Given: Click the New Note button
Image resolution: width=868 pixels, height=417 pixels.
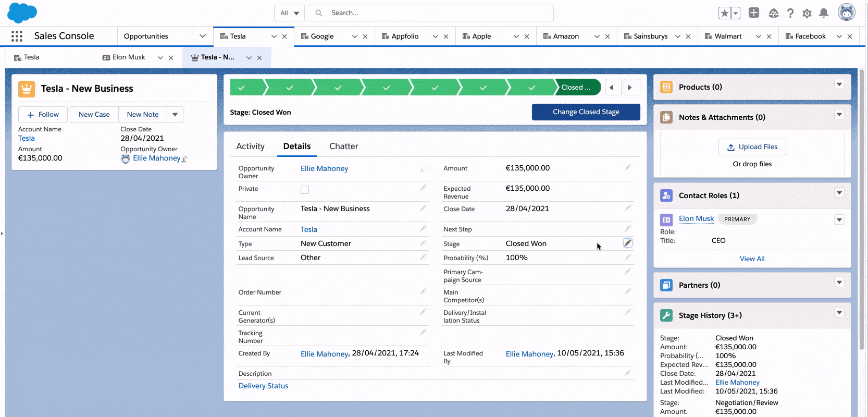Looking at the screenshot, I should pos(143,115).
